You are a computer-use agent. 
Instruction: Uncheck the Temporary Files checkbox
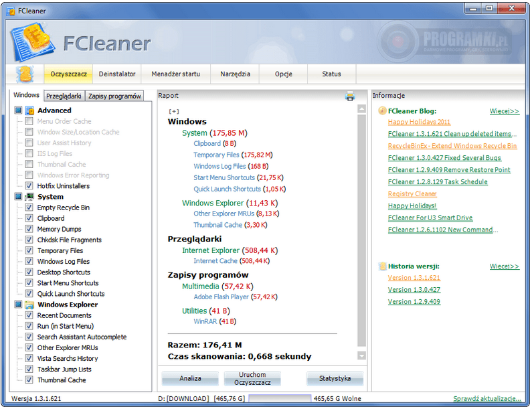29,250
